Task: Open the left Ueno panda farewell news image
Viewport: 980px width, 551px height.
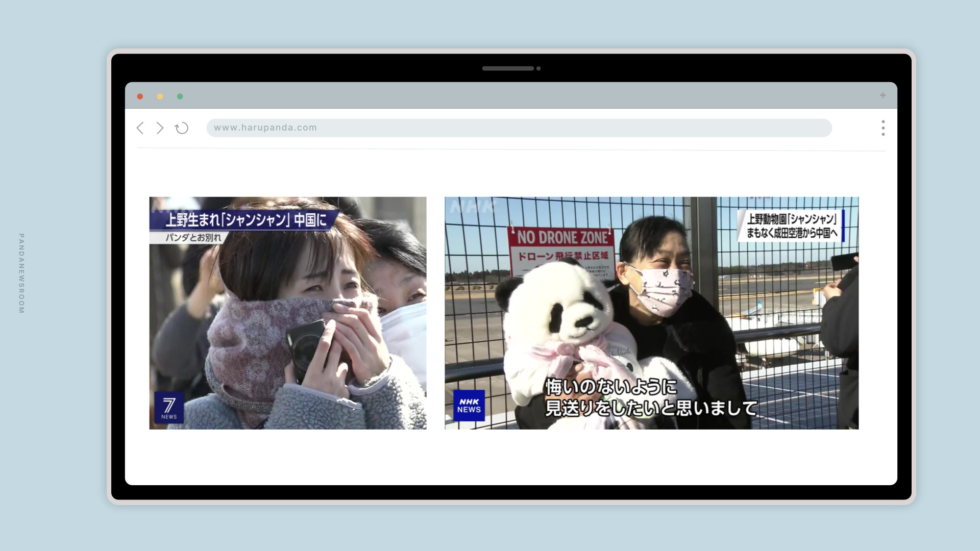Action: tap(287, 313)
